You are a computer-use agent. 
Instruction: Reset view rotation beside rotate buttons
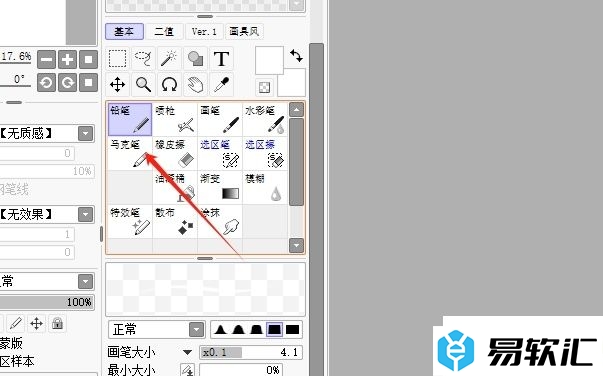88,83
